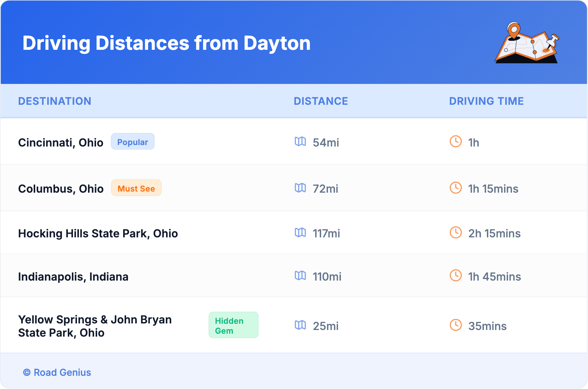588x389 pixels.
Task: Click the clock icon next to 2h 15mins
Action: 456,233
